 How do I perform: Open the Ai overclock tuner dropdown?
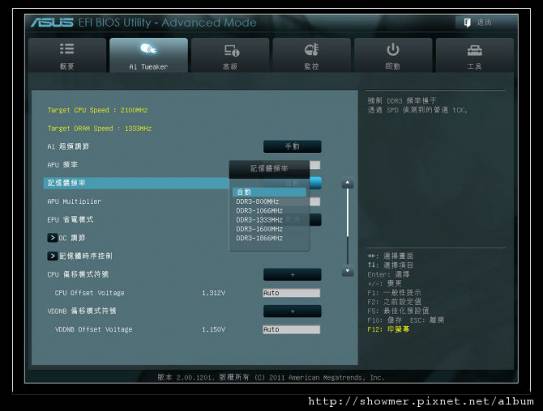pyautogui.click(x=292, y=146)
